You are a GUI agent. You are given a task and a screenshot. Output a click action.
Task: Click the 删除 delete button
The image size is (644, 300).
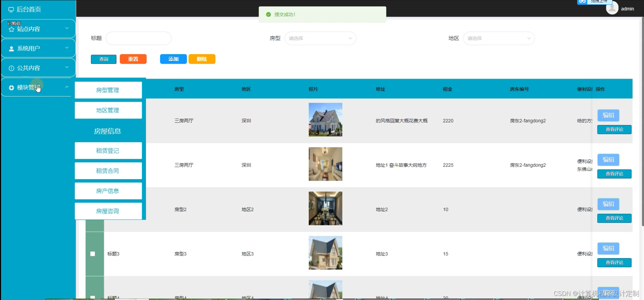click(202, 59)
